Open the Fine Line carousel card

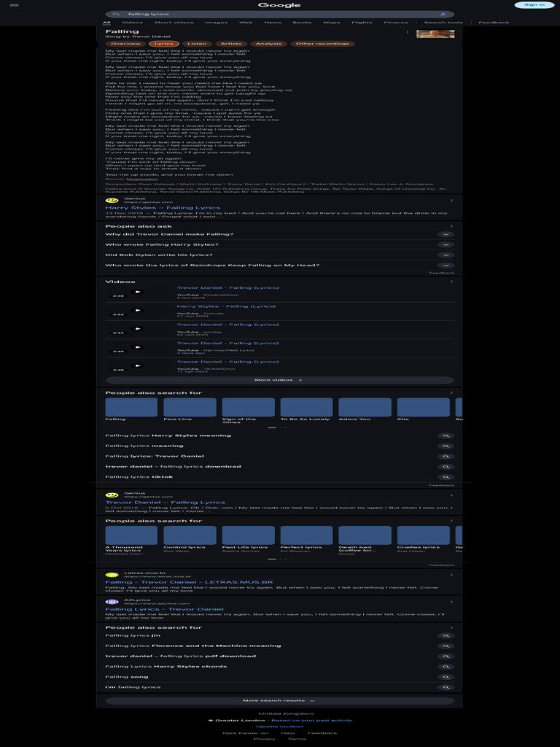(190, 410)
